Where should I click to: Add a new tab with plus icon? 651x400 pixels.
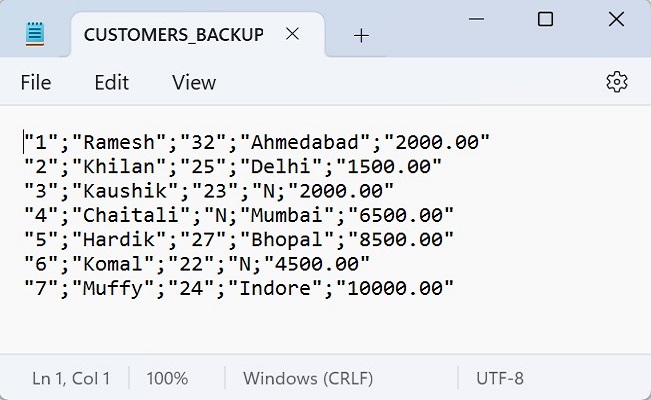[x=362, y=35]
